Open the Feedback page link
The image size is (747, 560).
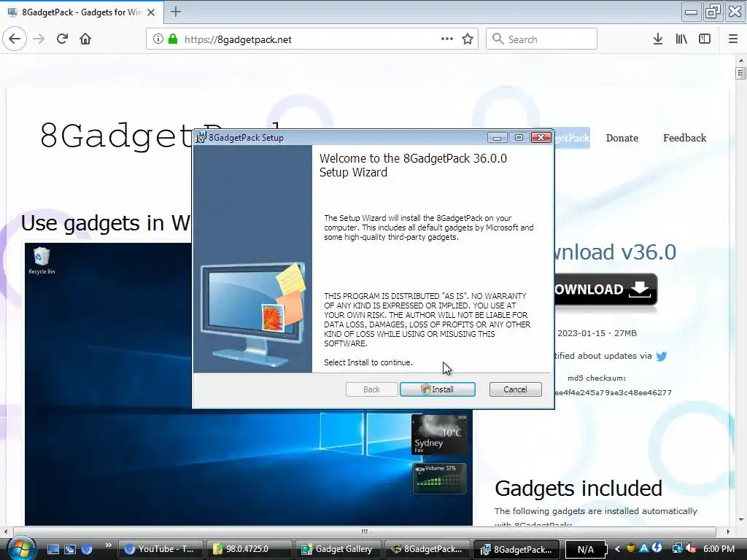(x=684, y=138)
